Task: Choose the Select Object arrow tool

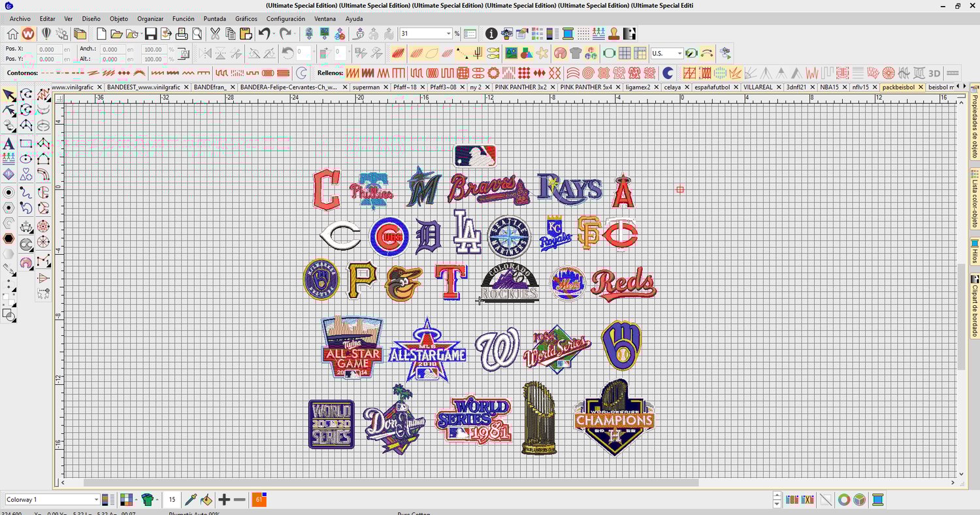Action: (x=9, y=95)
